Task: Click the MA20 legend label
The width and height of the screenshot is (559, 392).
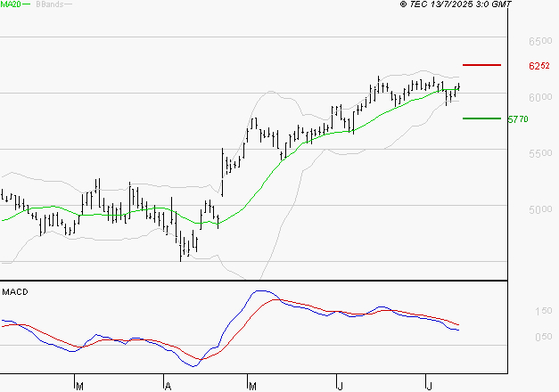Action: click(11, 4)
